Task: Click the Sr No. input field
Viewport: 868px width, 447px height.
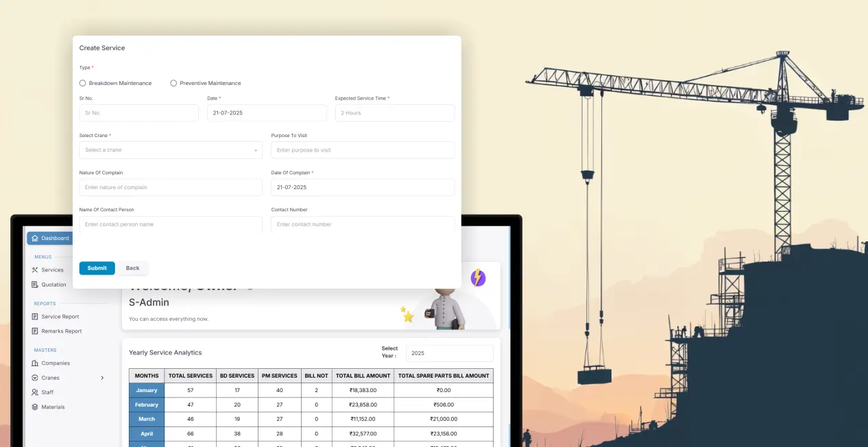Action: pos(138,113)
